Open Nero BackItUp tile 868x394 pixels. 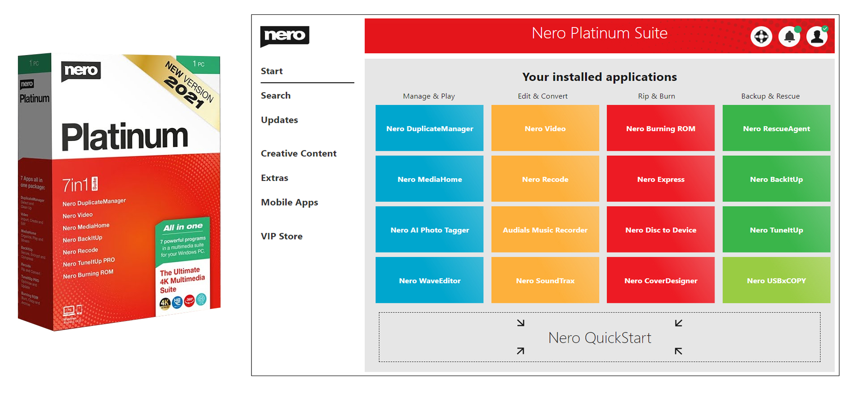pyautogui.click(x=776, y=179)
